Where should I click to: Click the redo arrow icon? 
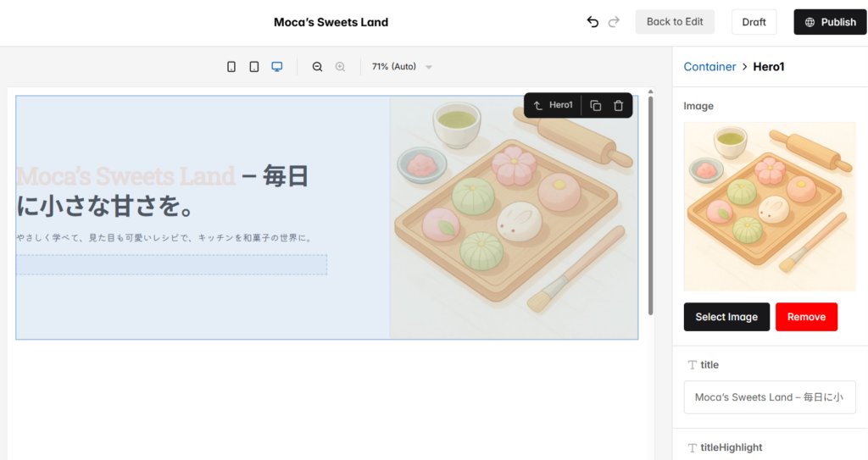point(615,22)
